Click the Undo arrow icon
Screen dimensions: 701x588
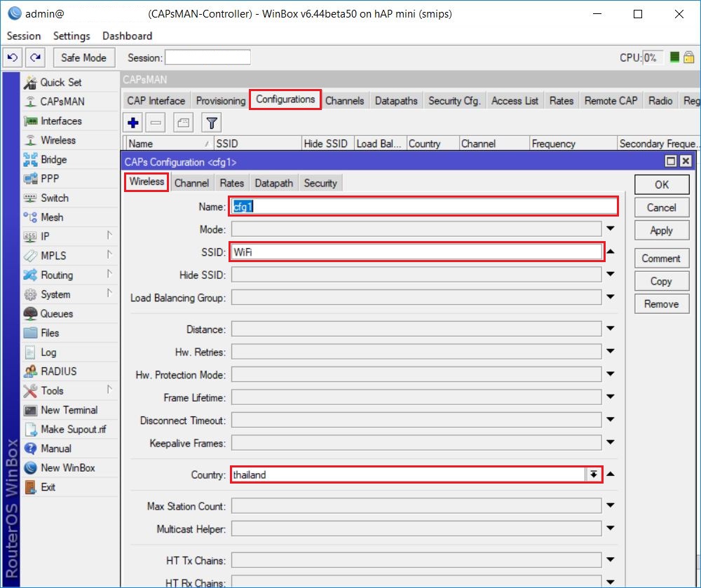[13, 57]
